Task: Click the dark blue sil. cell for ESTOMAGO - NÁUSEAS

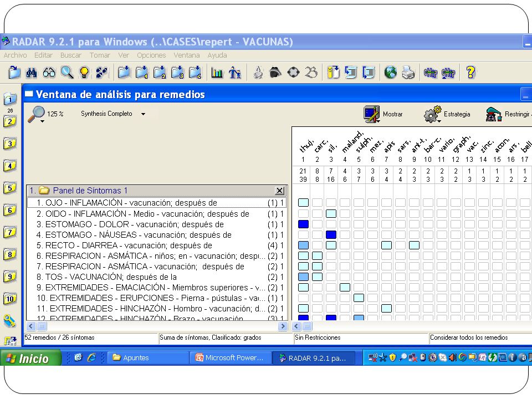Action: point(331,234)
